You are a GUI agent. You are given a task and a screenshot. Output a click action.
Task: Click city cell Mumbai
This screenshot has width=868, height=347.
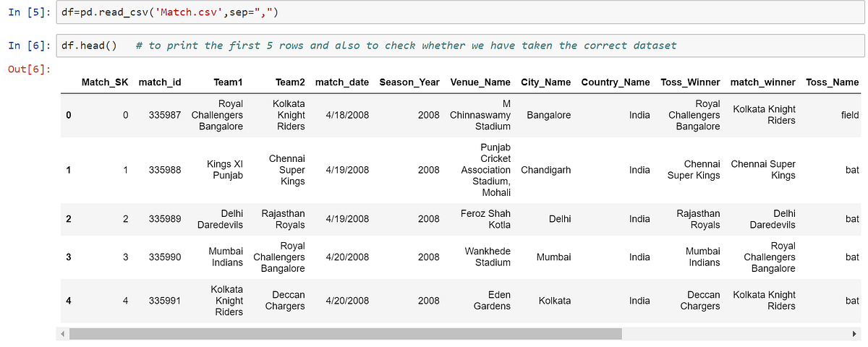553,257
